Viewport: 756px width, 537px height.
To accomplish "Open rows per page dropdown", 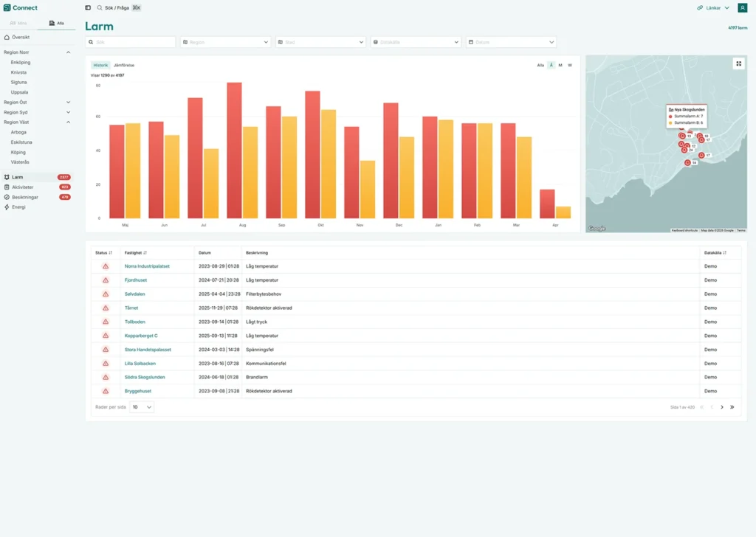I will (x=142, y=407).
